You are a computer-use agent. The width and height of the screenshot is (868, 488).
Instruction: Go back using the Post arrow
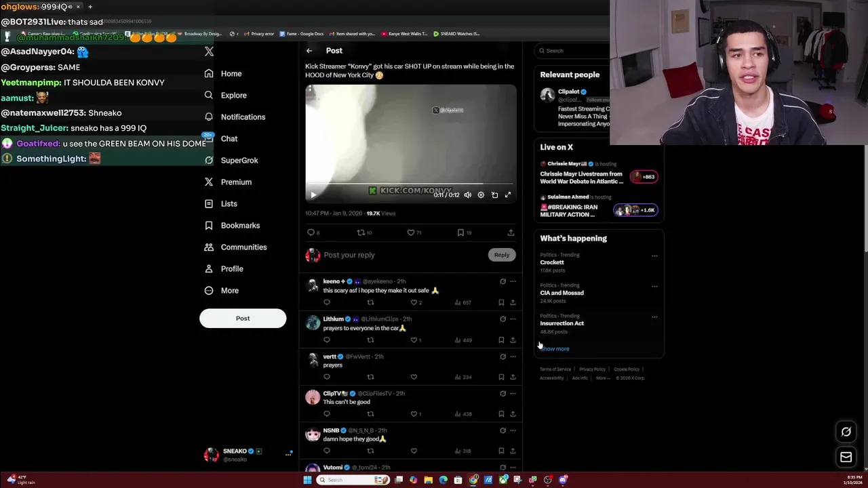(309, 51)
